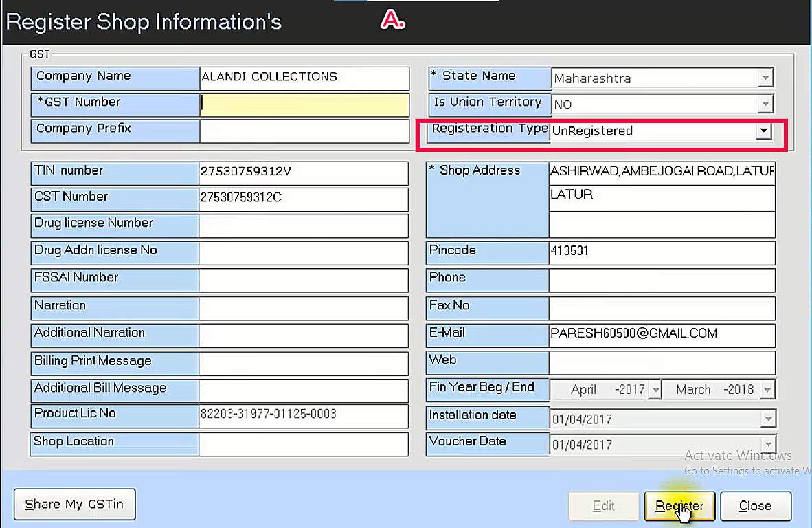Click the Register Shop Information's title
The width and height of the screenshot is (812, 528).
(x=144, y=22)
